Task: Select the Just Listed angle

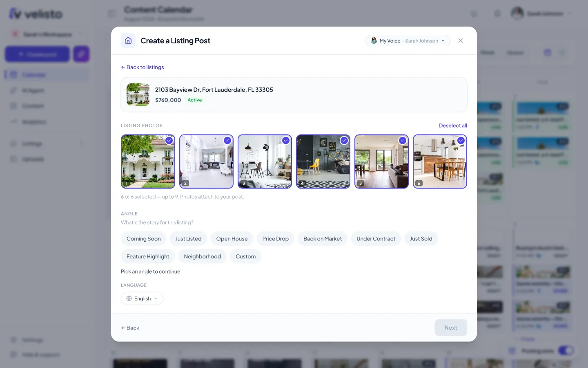Action: tap(188, 239)
